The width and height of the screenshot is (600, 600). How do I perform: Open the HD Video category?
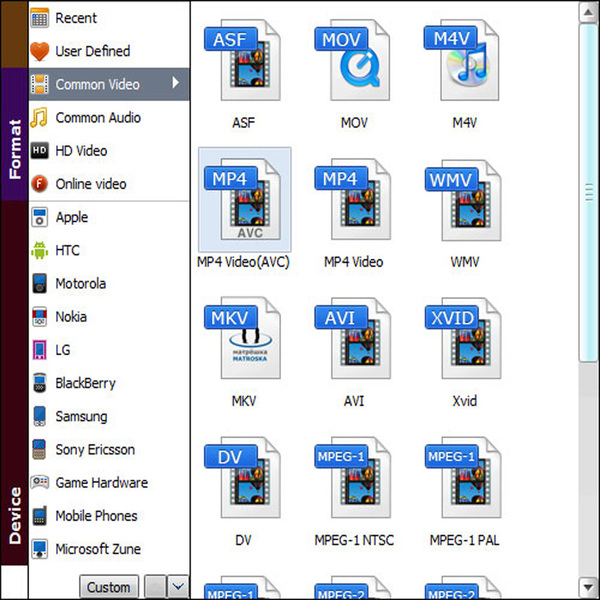109,150
